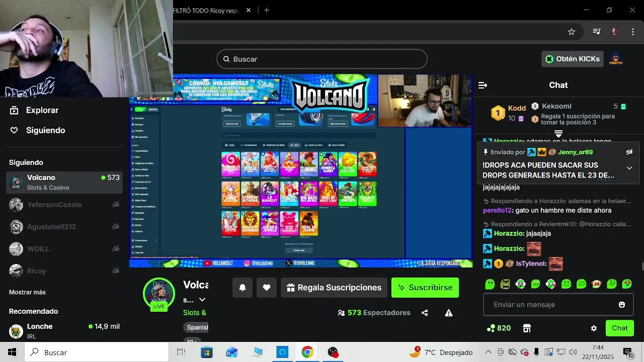644x362 pixels.
Task: Open a new browser tab
Action: click(x=267, y=10)
